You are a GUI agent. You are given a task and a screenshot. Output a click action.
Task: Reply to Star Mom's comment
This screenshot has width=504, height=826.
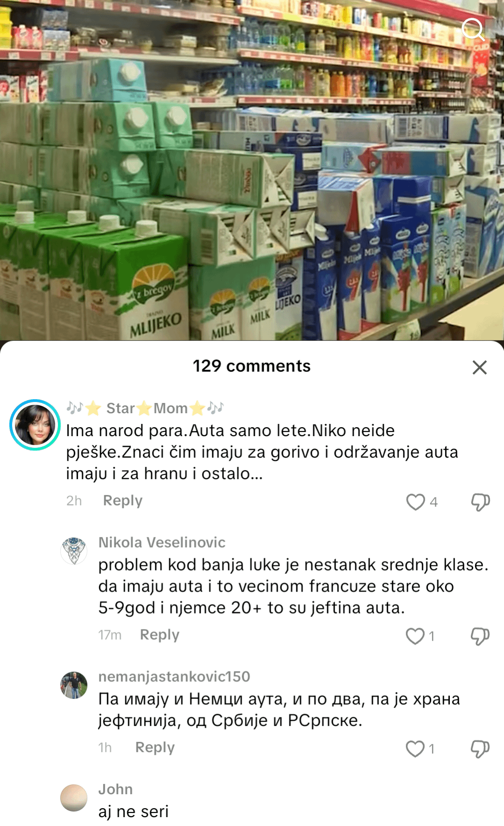point(123,501)
